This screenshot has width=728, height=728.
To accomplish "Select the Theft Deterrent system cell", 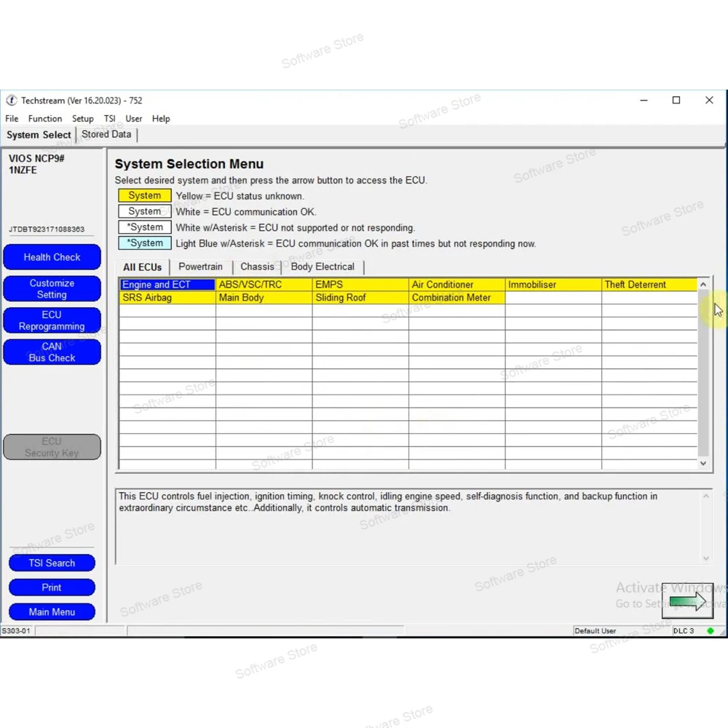I will click(x=649, y=285).
